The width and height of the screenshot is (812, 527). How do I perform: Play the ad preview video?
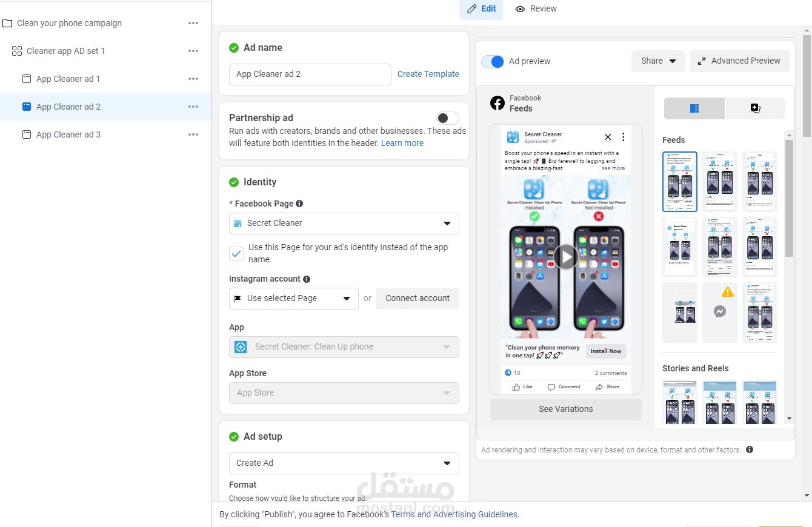[566, 256]
